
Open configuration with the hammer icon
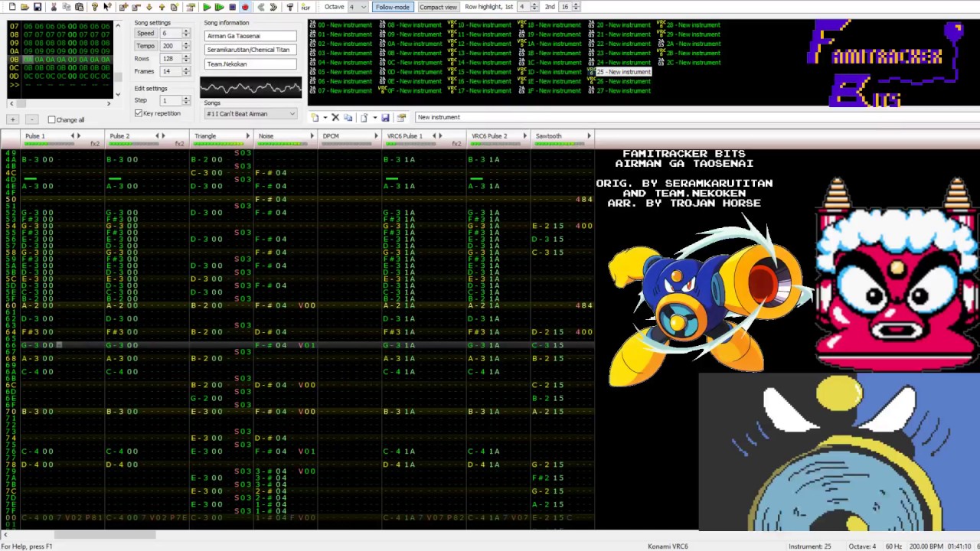click(289, 7)
